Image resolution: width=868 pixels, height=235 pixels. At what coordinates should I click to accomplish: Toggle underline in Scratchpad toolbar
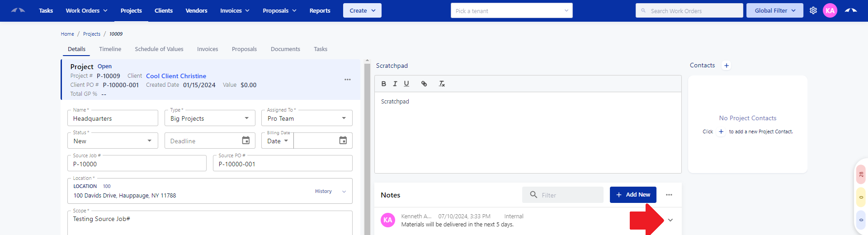pos(406,84)
